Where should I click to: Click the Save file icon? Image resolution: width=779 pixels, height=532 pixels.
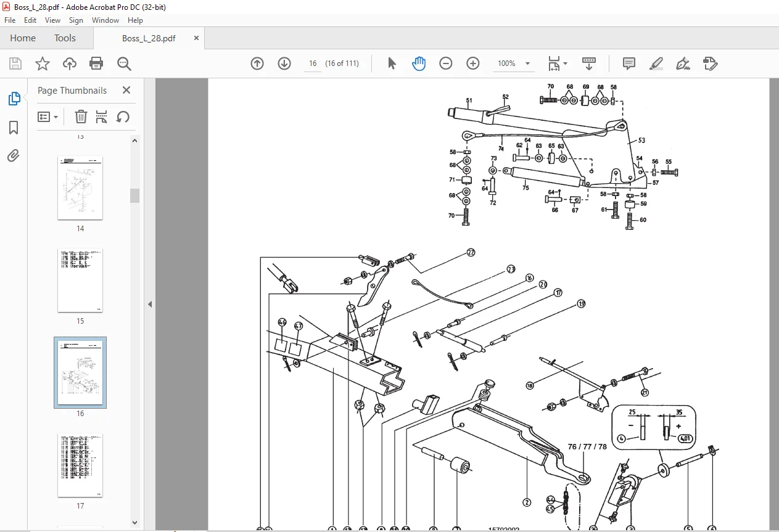[x=15, y=63]
